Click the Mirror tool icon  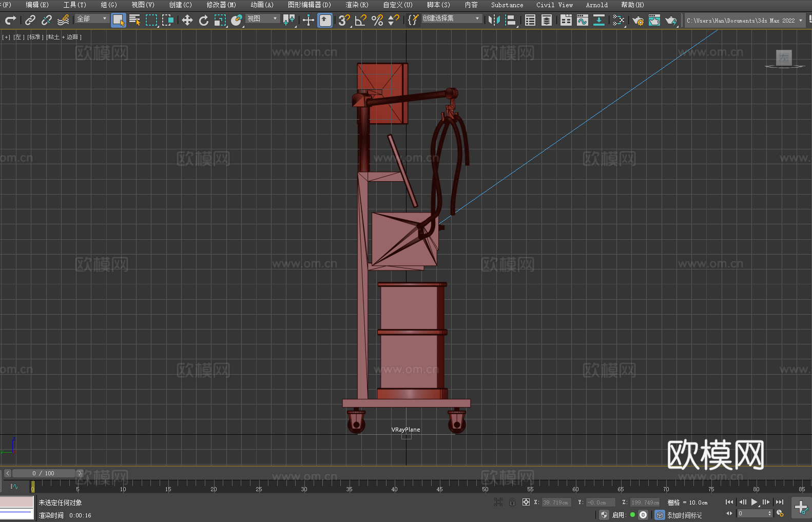(x=494, y=20)
